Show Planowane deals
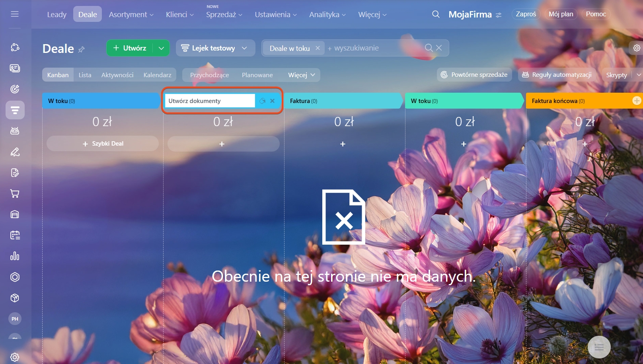 (x=257, y=75)
